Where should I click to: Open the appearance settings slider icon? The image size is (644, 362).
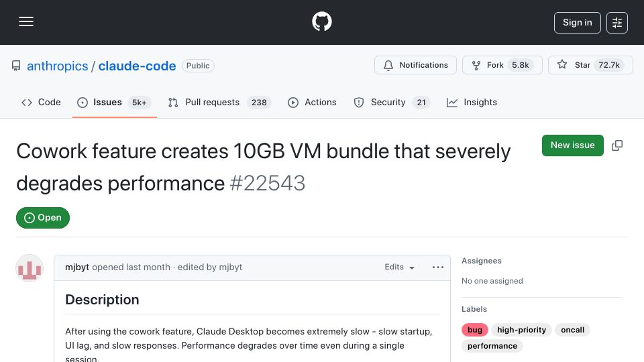tap(617, 23)
